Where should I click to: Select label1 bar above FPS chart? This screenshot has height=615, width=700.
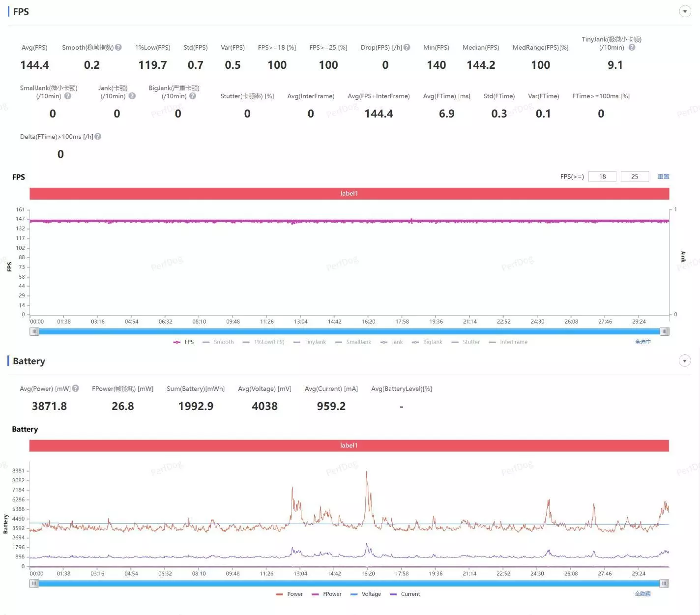(x=350, y=194)
